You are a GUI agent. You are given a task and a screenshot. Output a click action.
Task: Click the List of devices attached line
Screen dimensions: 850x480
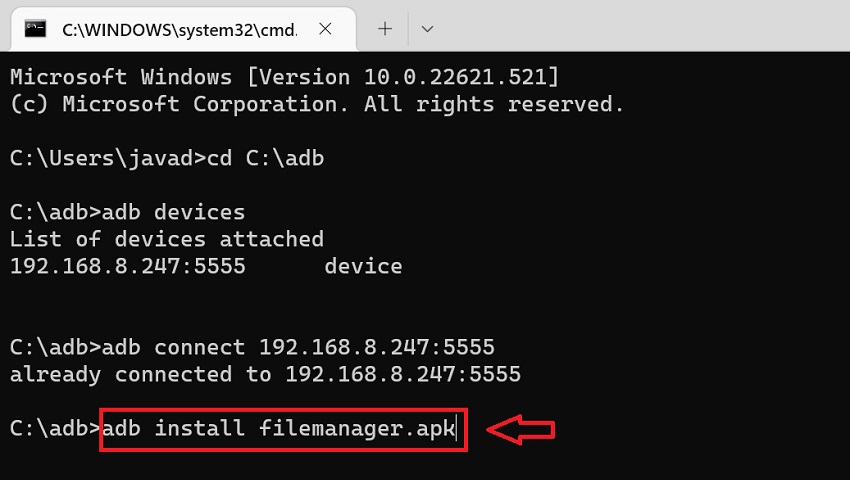pyautogui.click(x=167, y=239)
